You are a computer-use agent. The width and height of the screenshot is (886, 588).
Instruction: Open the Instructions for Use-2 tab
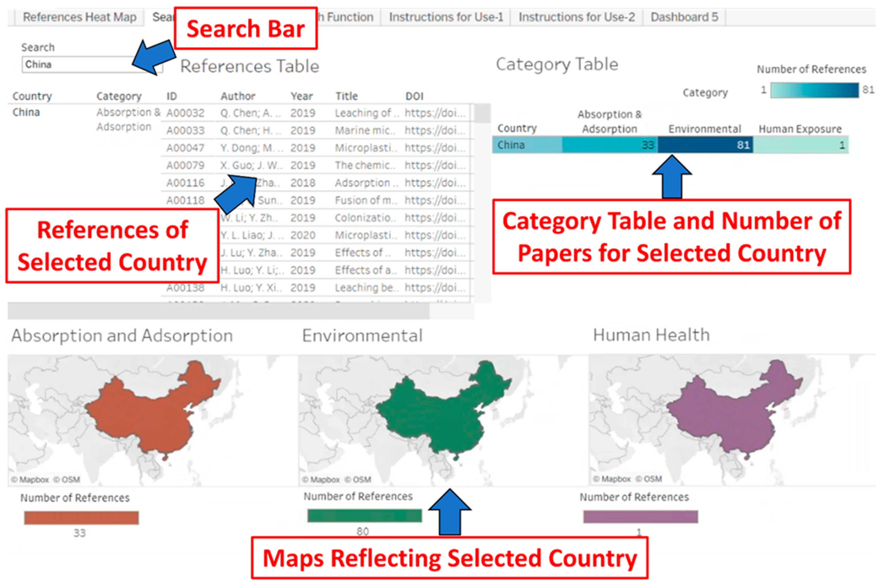click(x=576, y=17)
